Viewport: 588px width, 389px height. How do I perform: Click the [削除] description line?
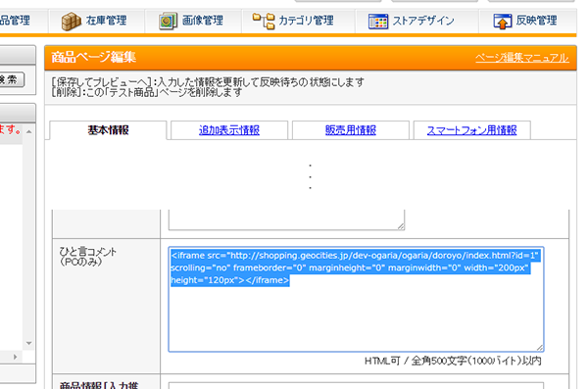pyautogui.click(x=147, y=92)
